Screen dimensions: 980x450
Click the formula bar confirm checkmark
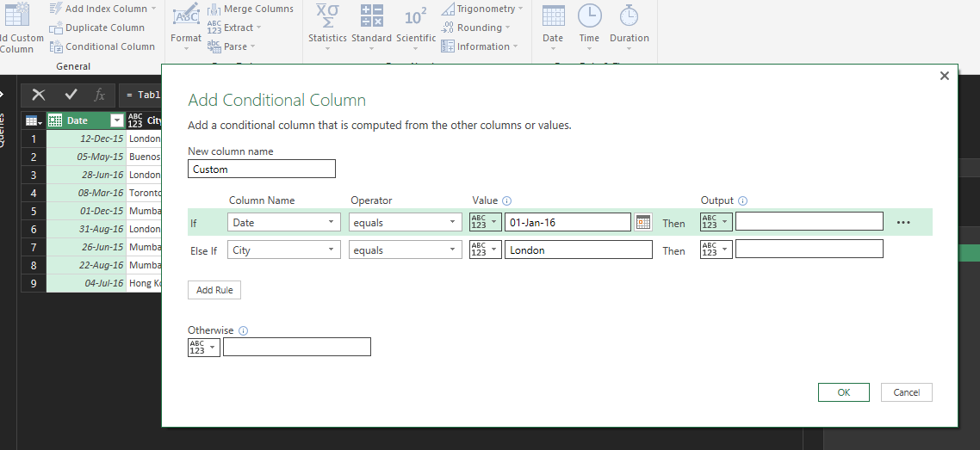coord(71,95)
